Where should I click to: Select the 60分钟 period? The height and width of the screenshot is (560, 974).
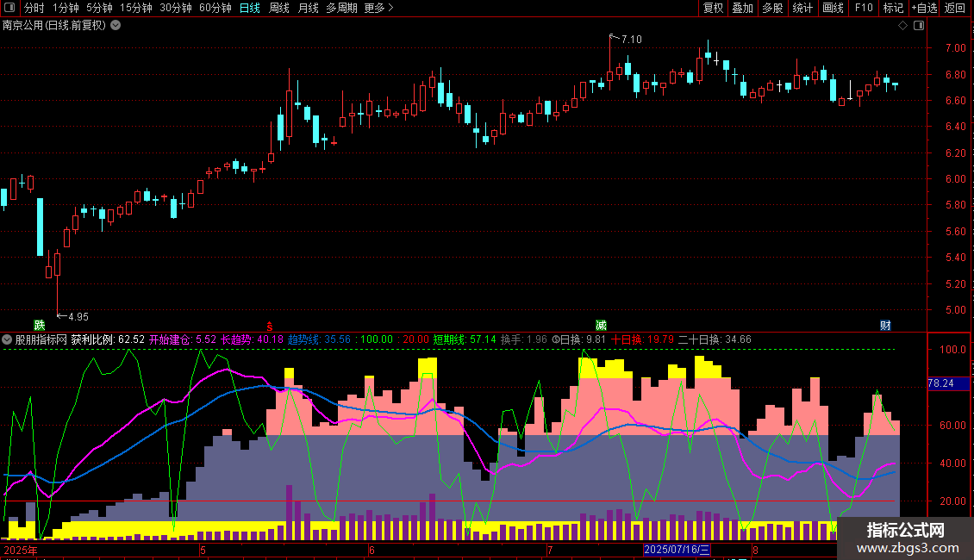215,8
